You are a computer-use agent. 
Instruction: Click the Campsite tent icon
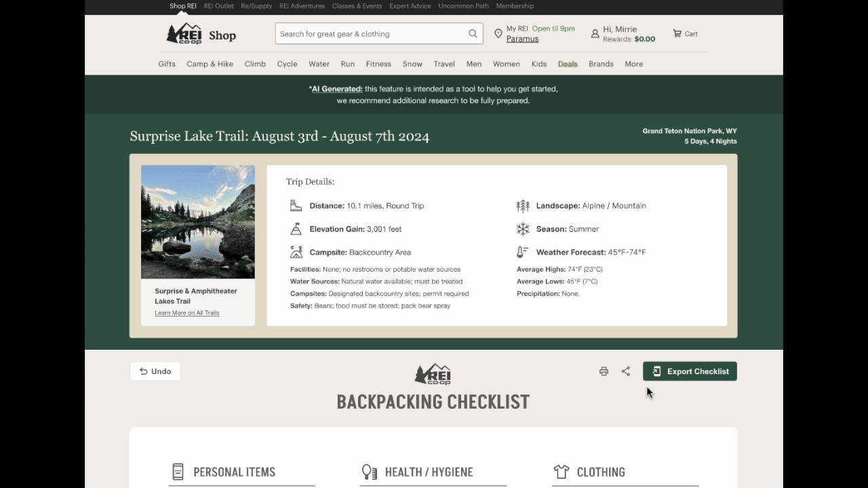click(x=296, y=252)
